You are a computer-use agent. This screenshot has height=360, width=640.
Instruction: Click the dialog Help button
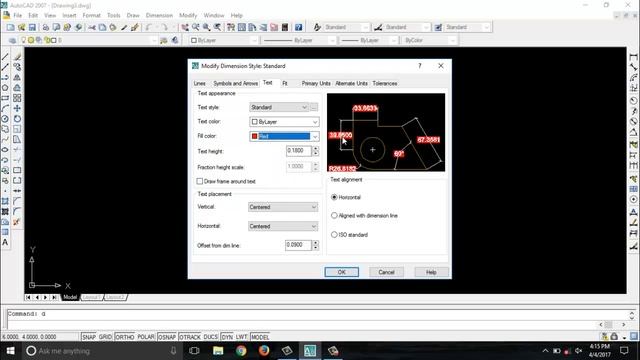pyautogui.click(x=431, y=272)
